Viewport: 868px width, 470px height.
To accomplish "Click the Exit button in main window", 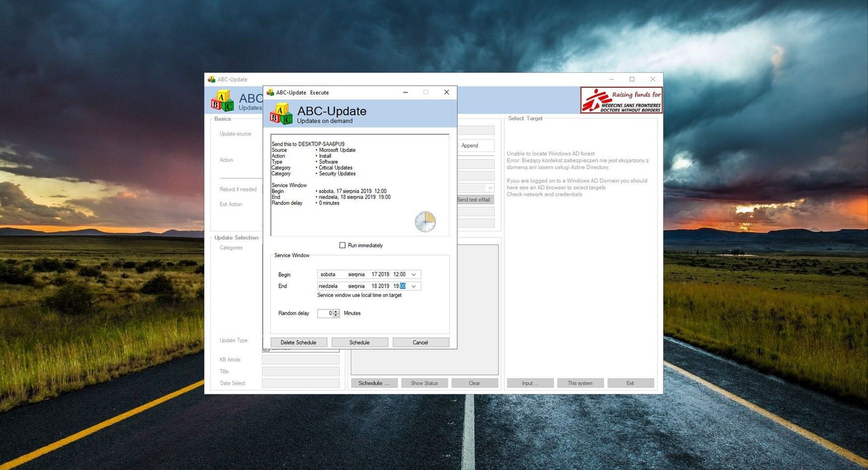I will 630,383.
